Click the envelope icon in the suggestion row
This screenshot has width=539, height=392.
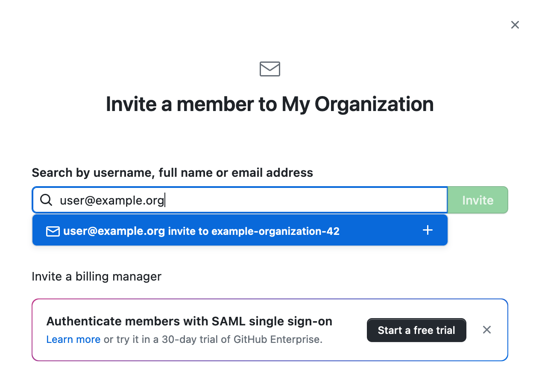point(53,231)
